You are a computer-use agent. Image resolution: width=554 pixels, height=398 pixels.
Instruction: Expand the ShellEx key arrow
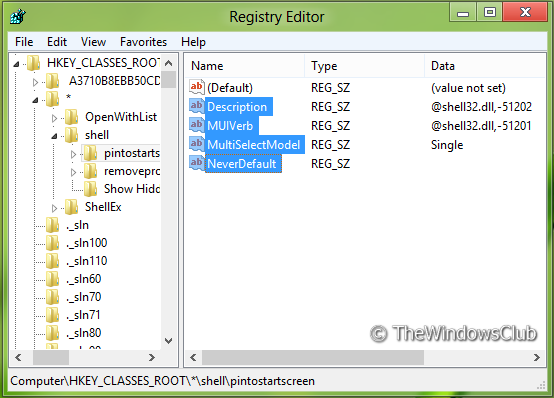coord(54,208)
